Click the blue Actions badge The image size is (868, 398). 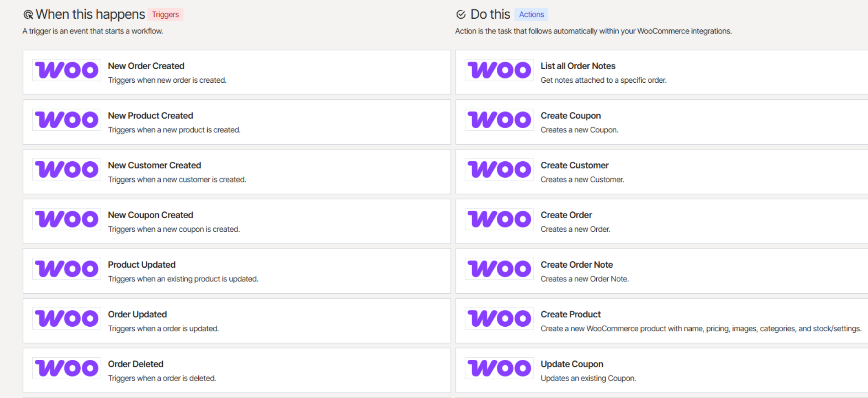point(531,14)
